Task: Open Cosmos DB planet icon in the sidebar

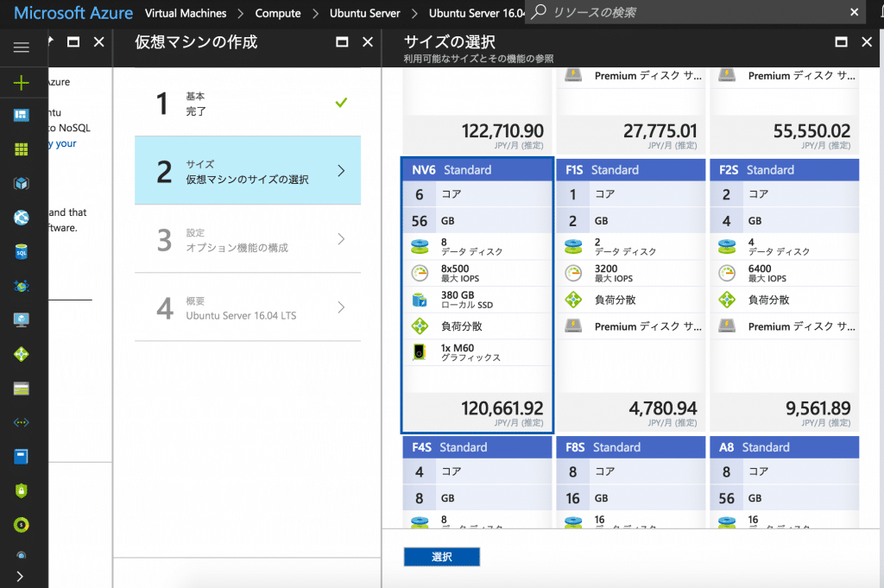Action: pyautogui.click(x=21, y=287)
